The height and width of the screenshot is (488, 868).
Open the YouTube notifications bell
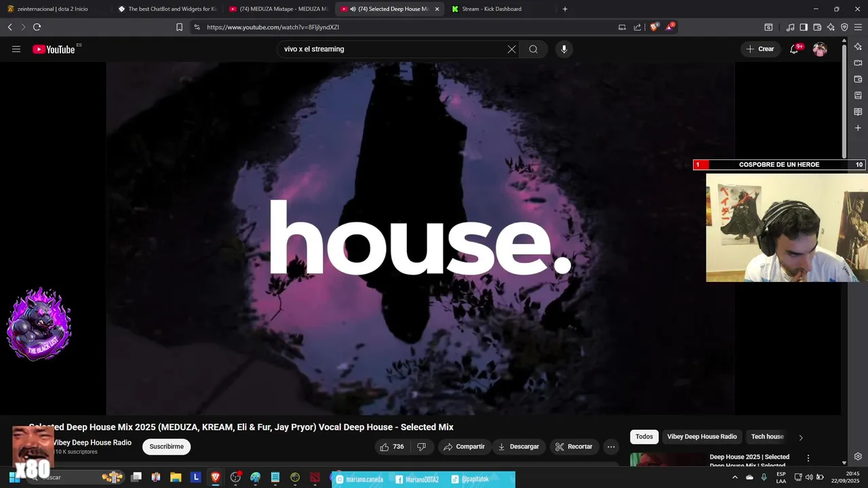(x=794, y=49)
